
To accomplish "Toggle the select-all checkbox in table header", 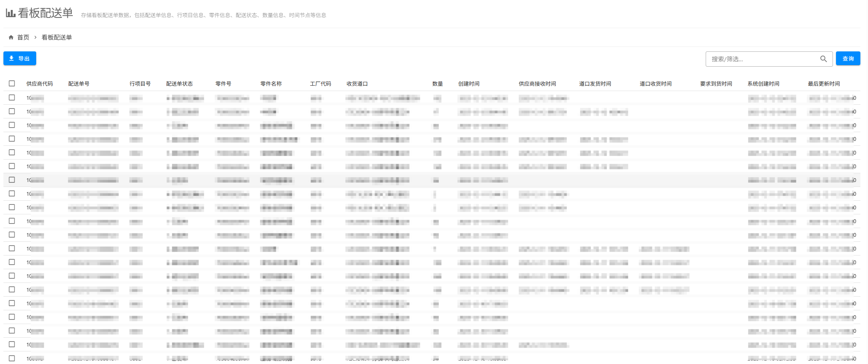I will (12, 83).
